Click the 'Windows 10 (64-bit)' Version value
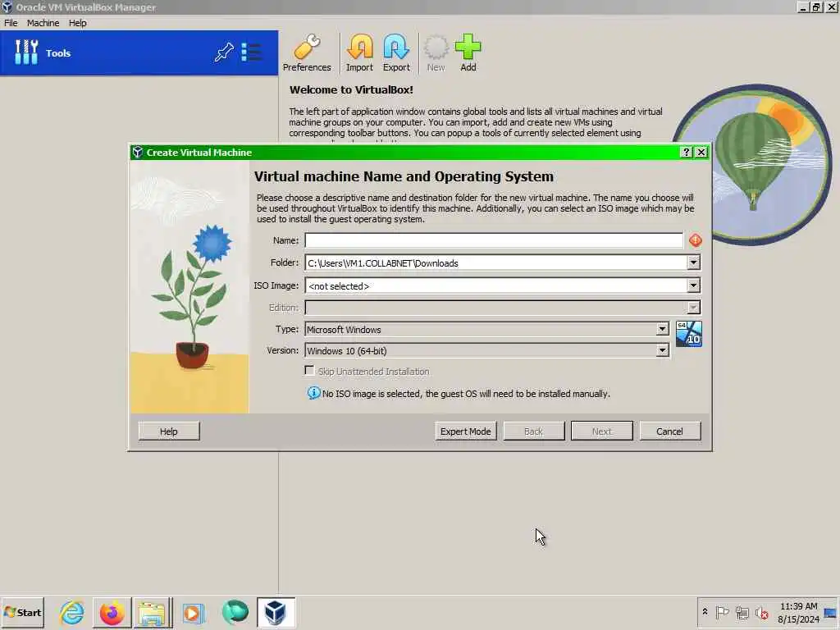The width and height of the screenshot is (840, 630). point(347,351)
